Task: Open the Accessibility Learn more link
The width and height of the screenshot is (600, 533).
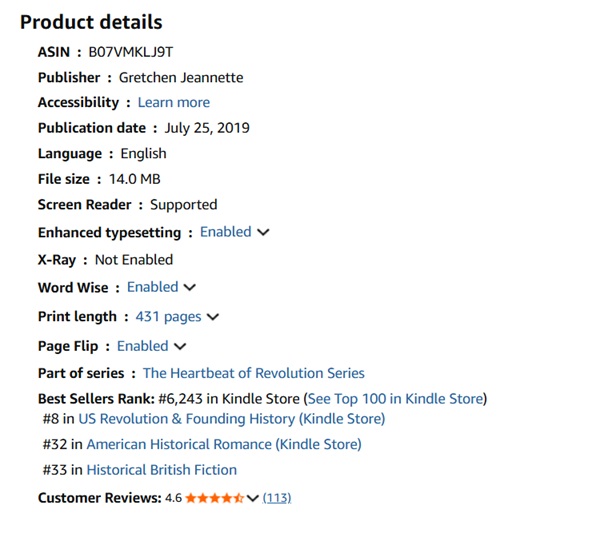Action: (174, 103)
